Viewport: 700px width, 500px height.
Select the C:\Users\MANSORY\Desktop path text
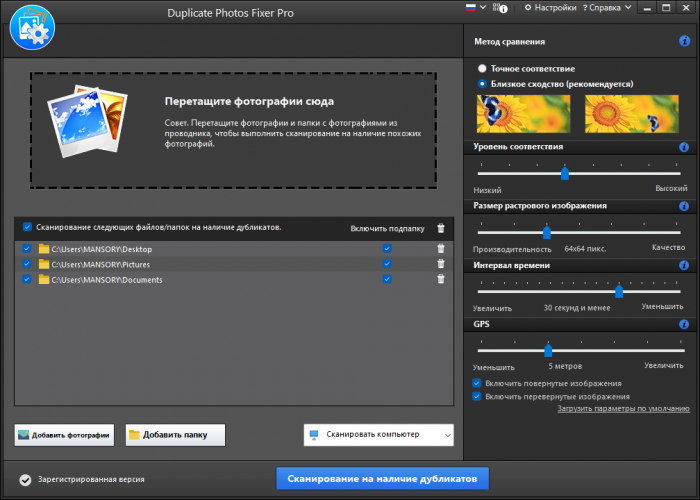point(102,249)
